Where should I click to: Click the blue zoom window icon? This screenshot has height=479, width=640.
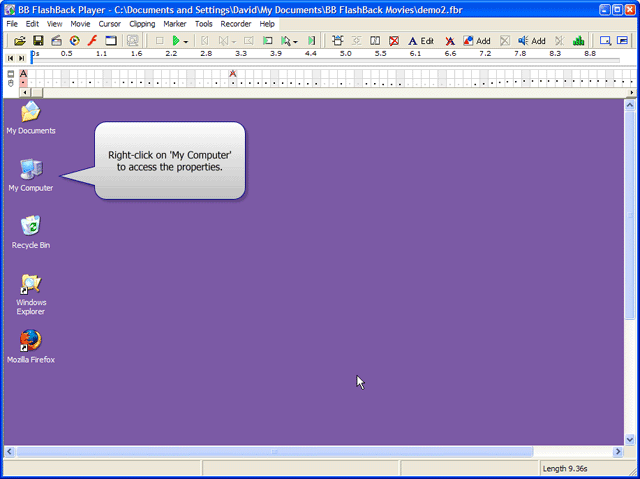click(605, 40)
